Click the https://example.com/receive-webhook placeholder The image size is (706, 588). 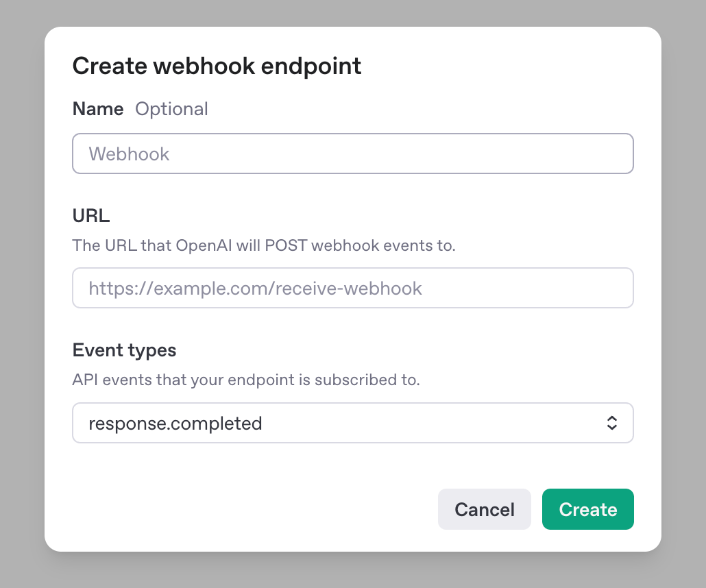click(255, 289)
